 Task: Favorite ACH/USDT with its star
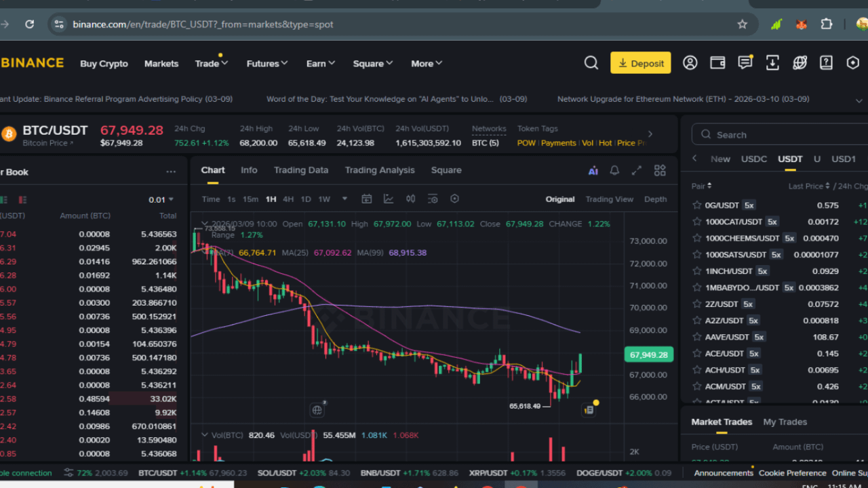tap(696, 370)
